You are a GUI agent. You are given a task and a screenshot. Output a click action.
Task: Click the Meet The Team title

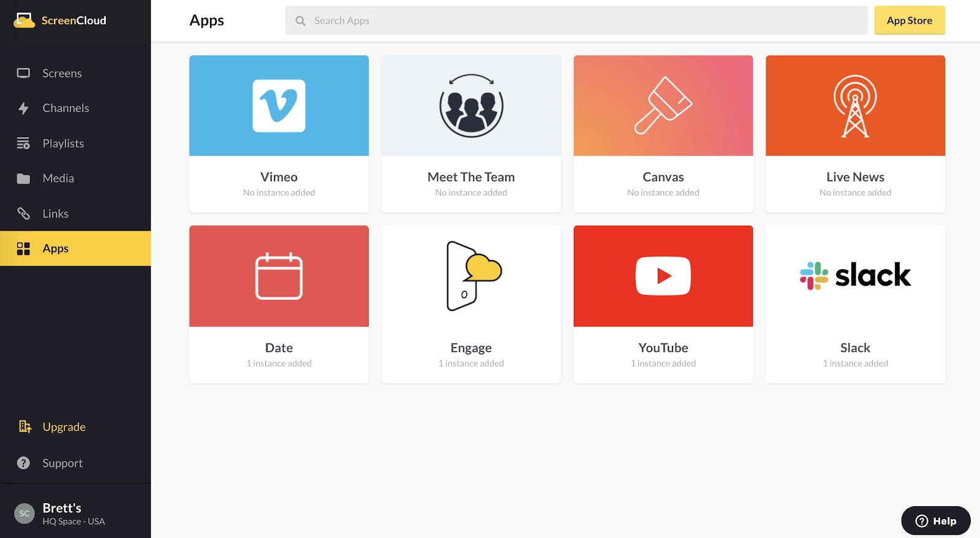(x=471, y=177)
